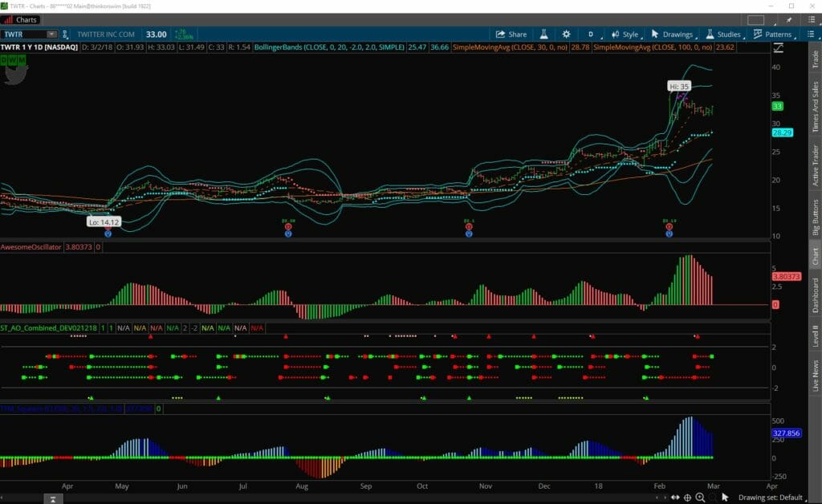Image resolution: width=822 pixels, height=504 pixels.
Task: Open chart settings gear icon
Action: [x=566, y=35]
